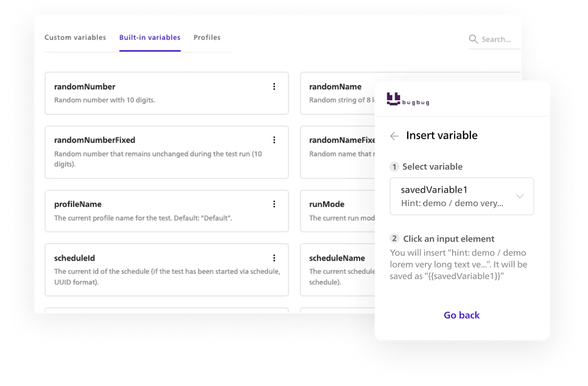The height and width of the screenshot is (386, 588).
Task: Open the randomNumber card three-dot menu
Action: [274, 87]
